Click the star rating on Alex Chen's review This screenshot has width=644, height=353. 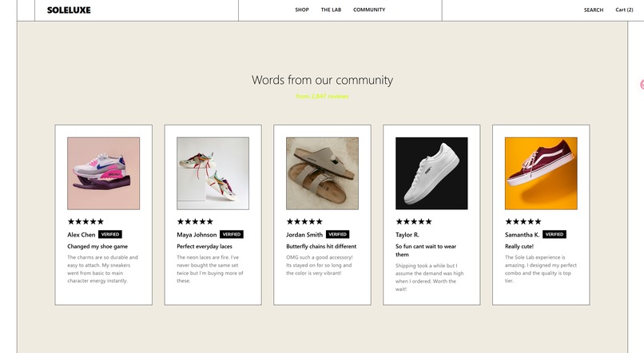85,222
